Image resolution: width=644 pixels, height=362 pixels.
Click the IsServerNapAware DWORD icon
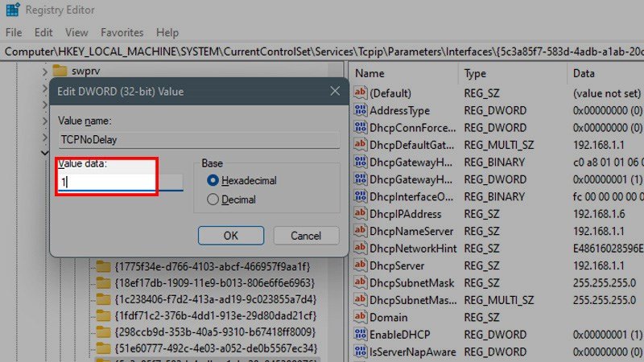pyautogui.click(x=360, y=352)
